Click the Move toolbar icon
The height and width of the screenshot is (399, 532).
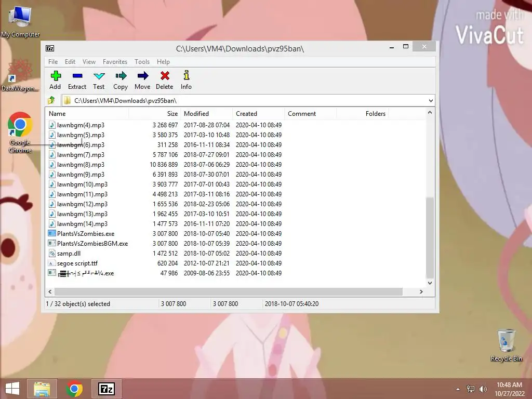point(143,76)
